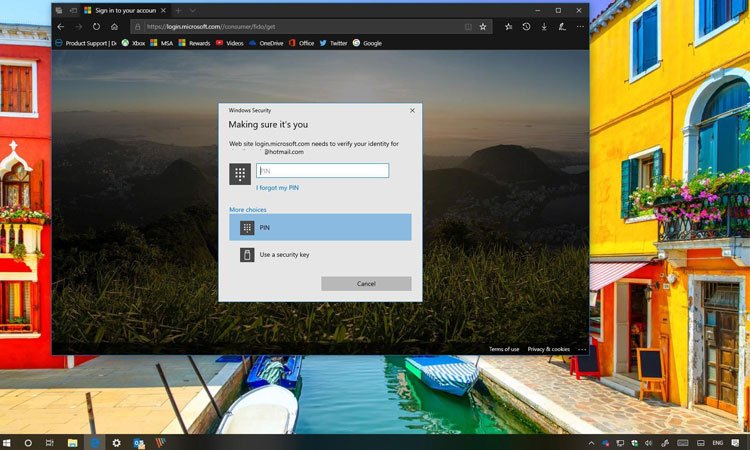The width and height of the screenshot is (750, 450).
Task: Click the browser Back arrow
Action: [61, 27]
